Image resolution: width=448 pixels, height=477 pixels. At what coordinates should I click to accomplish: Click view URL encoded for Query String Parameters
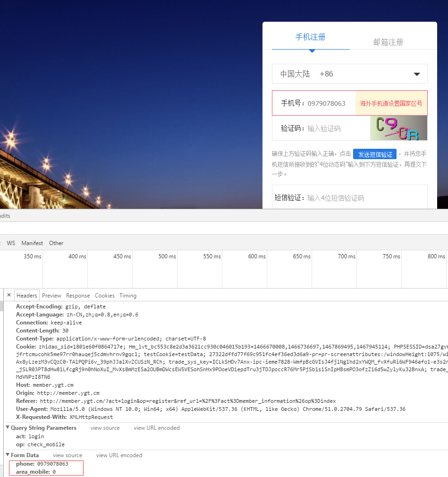pos(156,427)
